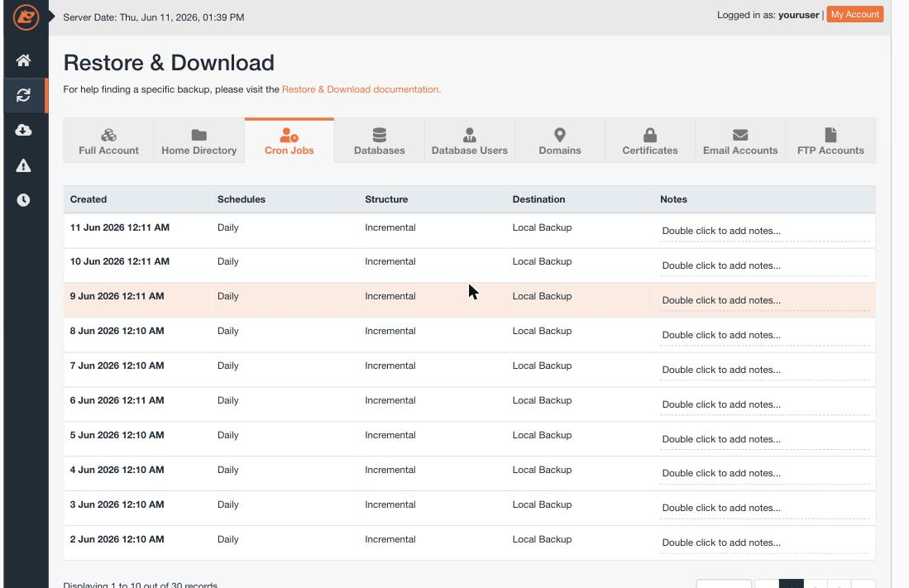Sort by the Created column header
Image resolution: width=909 pixels, height=588 pixels.
[89, 199]
